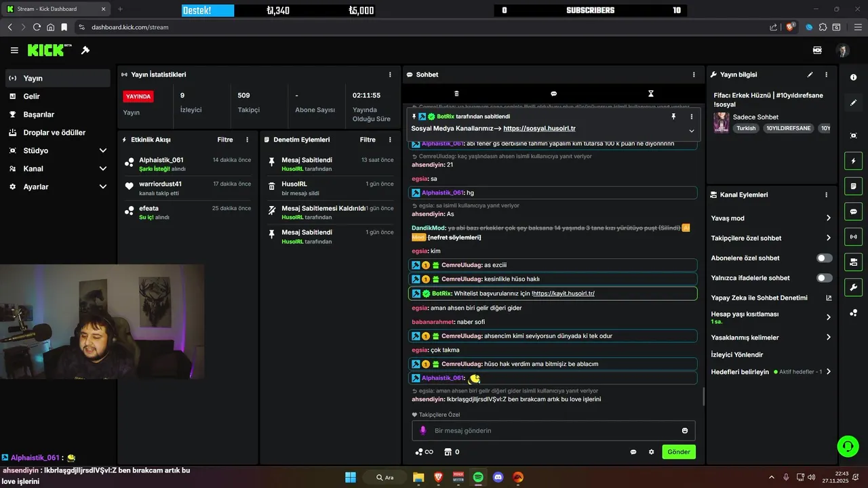Click the chat bubble icon next to the gear
The width and height of the screenshot is (868, 488).
633,451
